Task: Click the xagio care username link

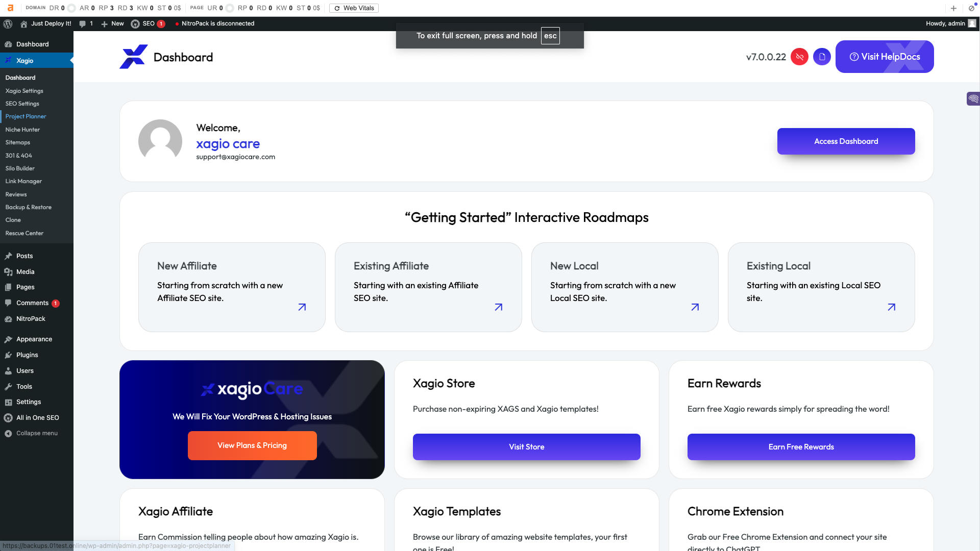Action: pyautogui.click(x=228, y=144)
